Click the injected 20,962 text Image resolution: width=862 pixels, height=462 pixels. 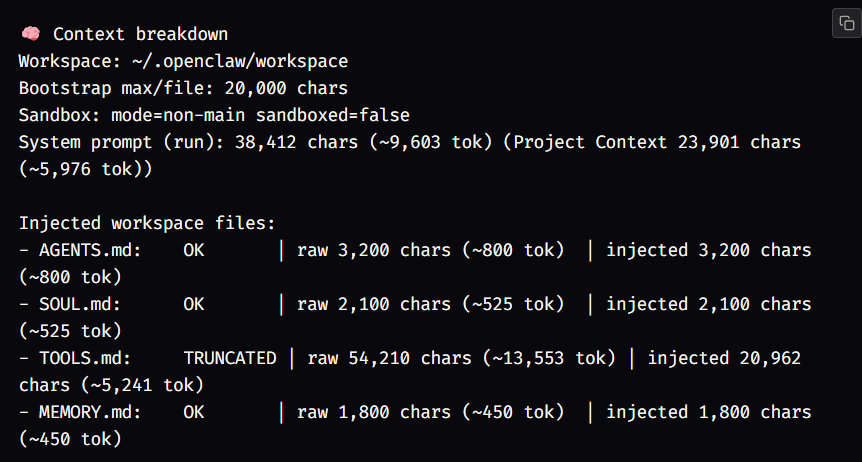[724, 358]
